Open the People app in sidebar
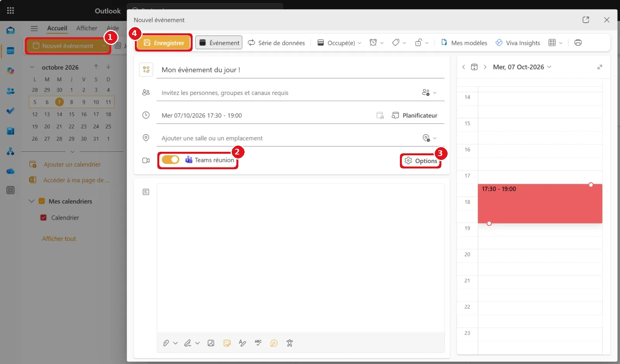 click(x=10, y=91)
